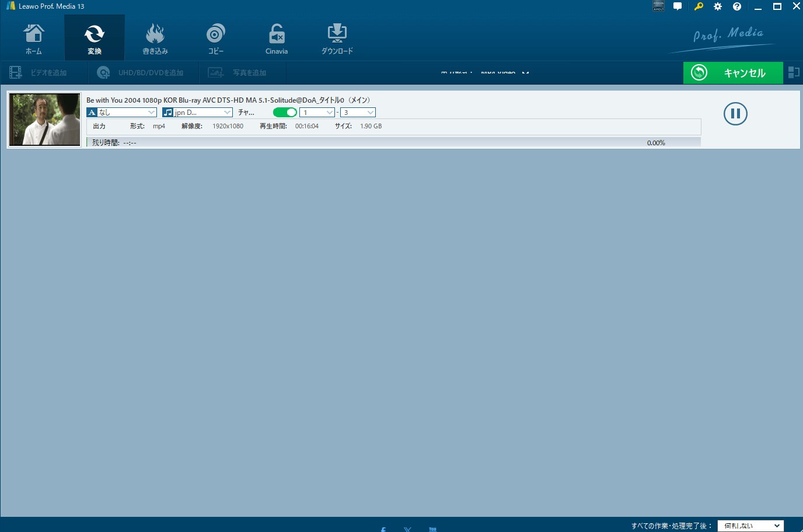The height and width of the screenshot is (532, 803).
Task: Open the subtitle dropdown showing なし
Action: [x=121, y=112]
